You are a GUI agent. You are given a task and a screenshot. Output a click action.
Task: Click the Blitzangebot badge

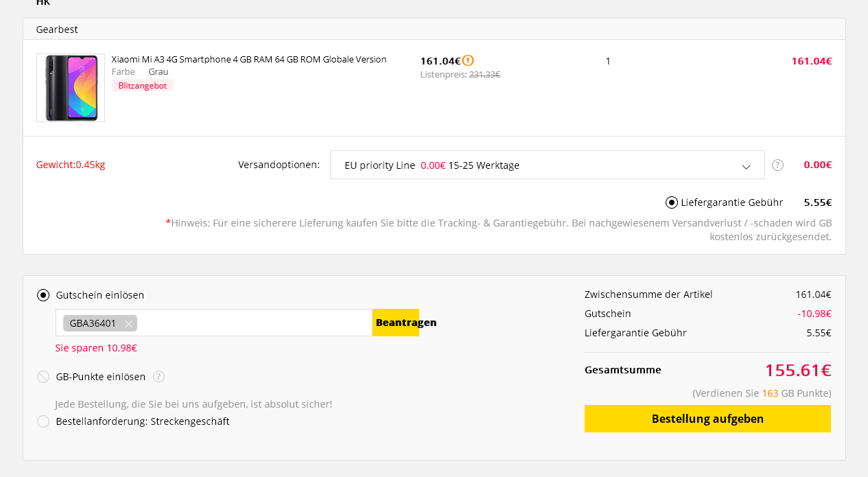tap(143, 86)
